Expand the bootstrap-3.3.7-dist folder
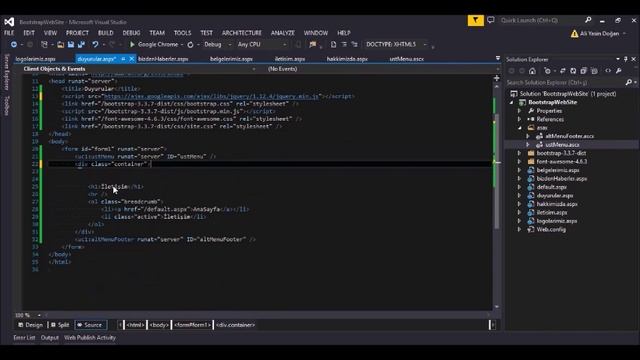The image size is (640, 360). (x=520, y=153)
